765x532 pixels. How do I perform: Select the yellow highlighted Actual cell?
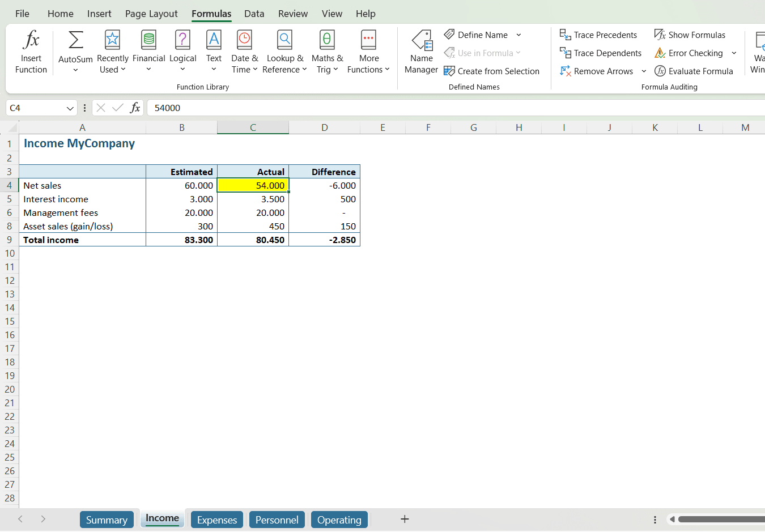click(253, 185)
